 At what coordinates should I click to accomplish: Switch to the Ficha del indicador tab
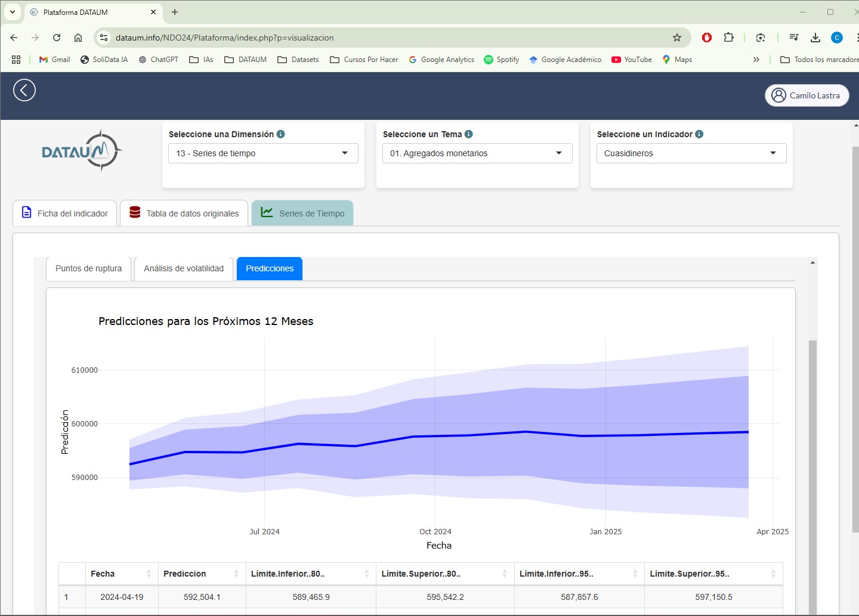click(x=65, y=213)
